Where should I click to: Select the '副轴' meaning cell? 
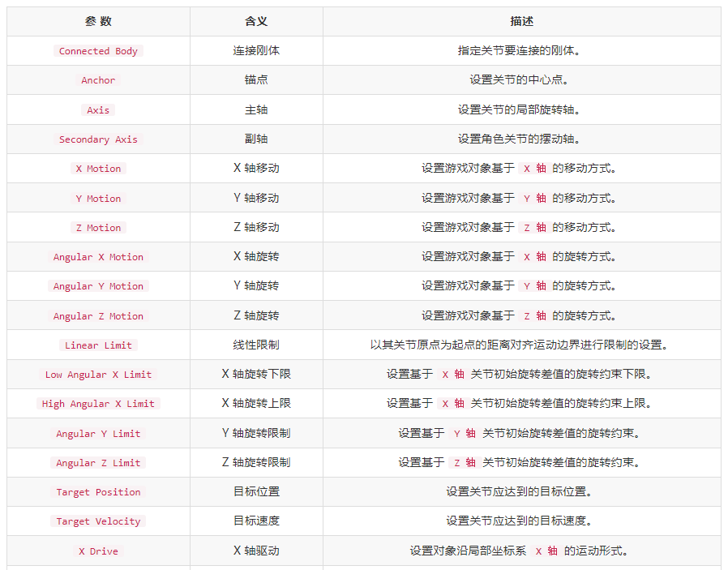click(256, 139)
